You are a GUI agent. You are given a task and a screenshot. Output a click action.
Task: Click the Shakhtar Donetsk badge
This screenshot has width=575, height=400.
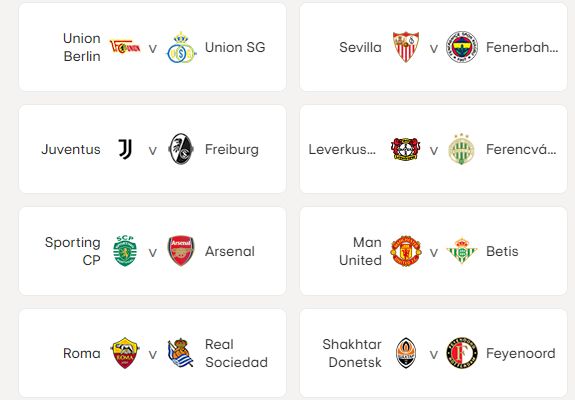[406, 353]
